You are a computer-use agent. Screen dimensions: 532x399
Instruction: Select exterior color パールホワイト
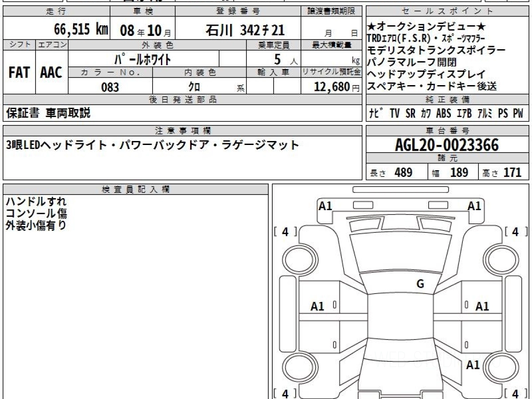coord(143,59)
